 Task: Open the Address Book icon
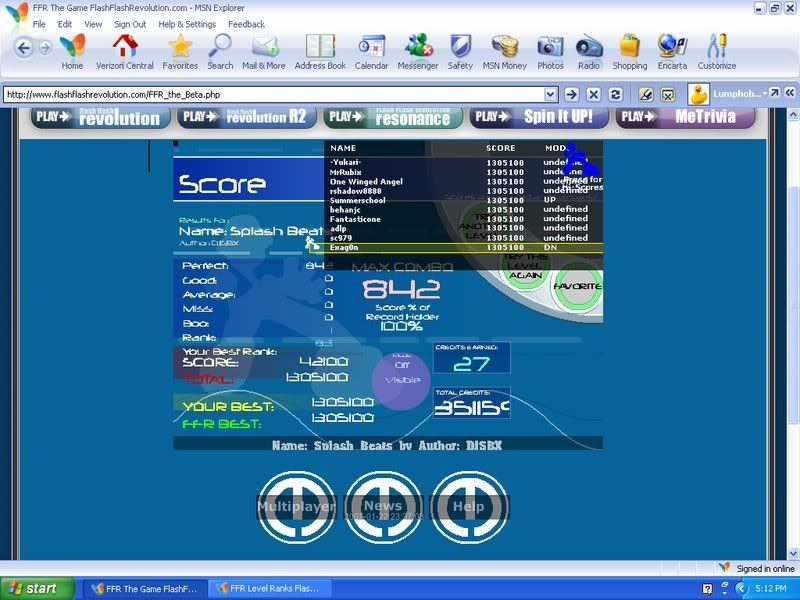320,48
